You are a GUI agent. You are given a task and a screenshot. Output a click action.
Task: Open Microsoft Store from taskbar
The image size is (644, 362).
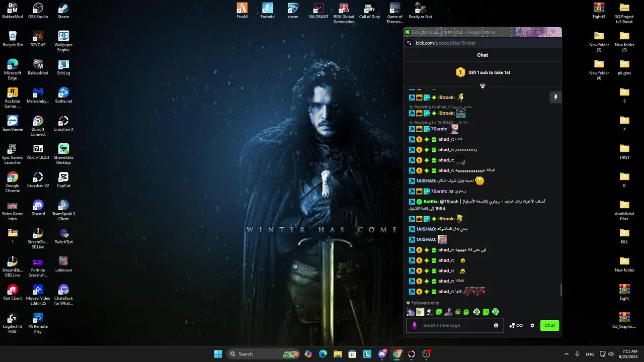click(x=352, y=354)
